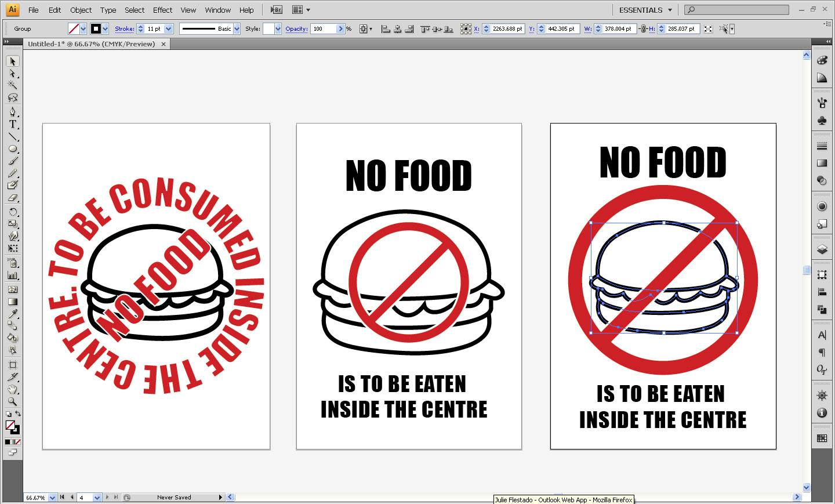Activate the Pen tool
835x504 pixels.
coord(13,111)
